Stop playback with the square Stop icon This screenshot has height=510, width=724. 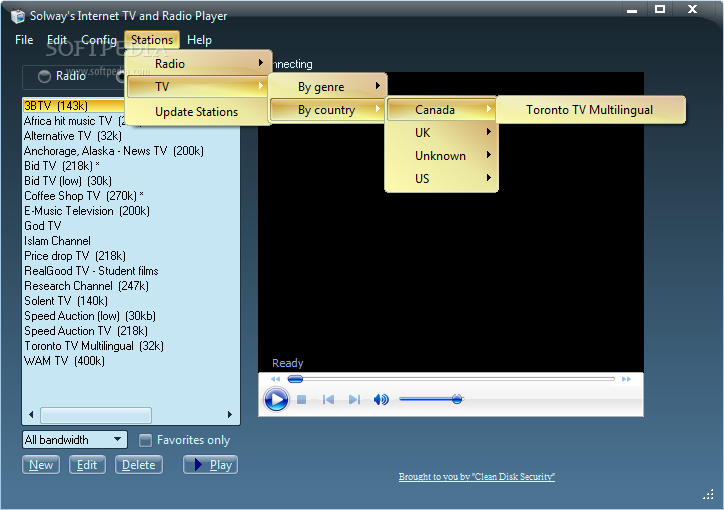(x=302, y=399)
